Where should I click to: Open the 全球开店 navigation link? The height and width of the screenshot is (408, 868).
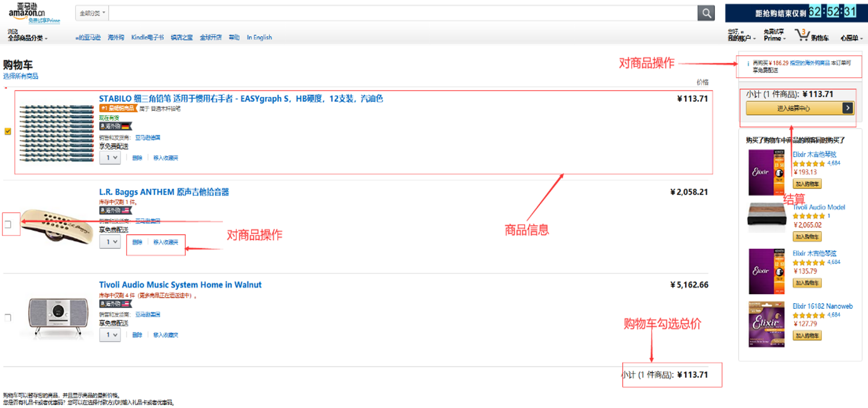[x=210, y=37]
